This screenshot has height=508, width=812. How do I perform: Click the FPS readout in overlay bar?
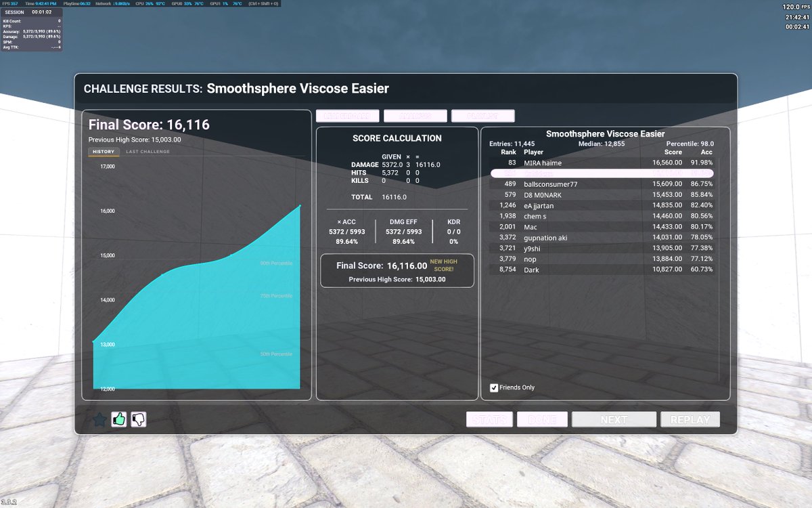coord(10,3)
